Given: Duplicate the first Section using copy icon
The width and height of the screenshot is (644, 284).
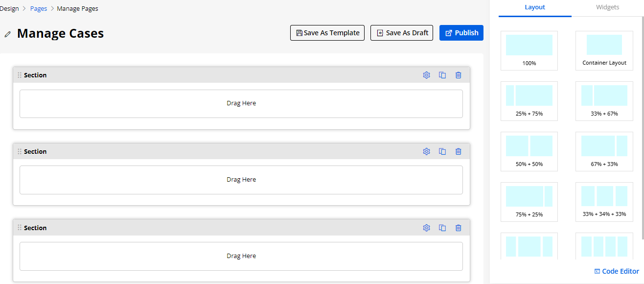Looking at the screenshot, I should (x=442, y=75).
